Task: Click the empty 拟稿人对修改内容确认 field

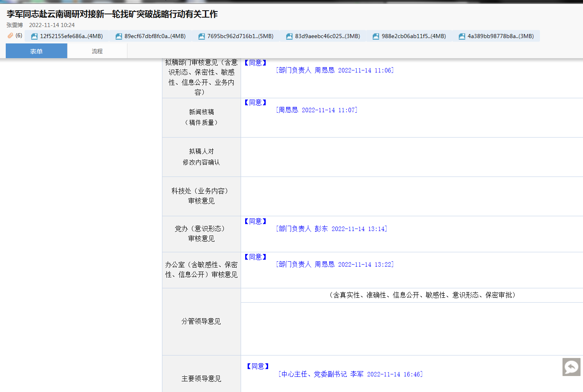Action: pos(412,157)
